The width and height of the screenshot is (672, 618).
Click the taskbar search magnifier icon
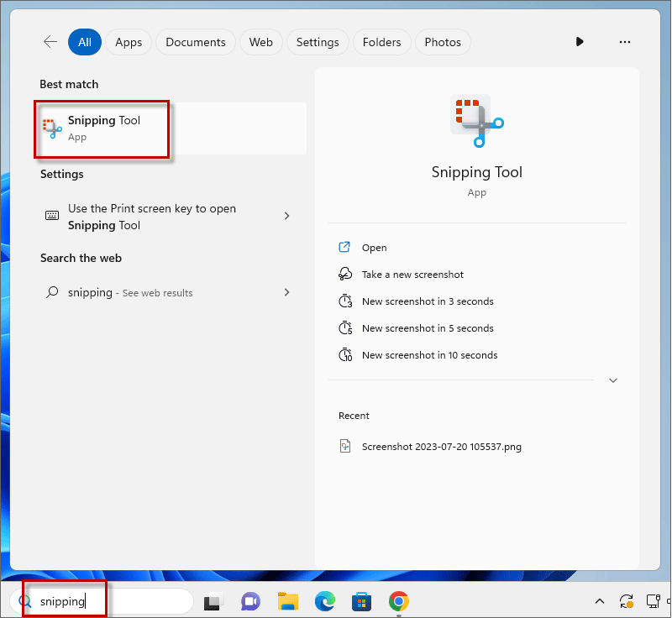click(25, 601)
